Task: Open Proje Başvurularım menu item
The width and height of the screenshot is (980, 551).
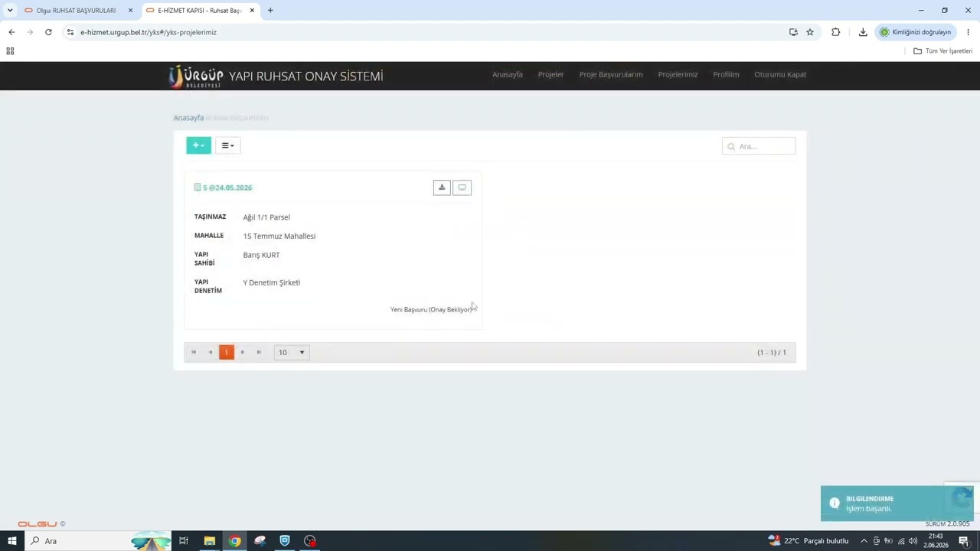Action: pos(611,74)
